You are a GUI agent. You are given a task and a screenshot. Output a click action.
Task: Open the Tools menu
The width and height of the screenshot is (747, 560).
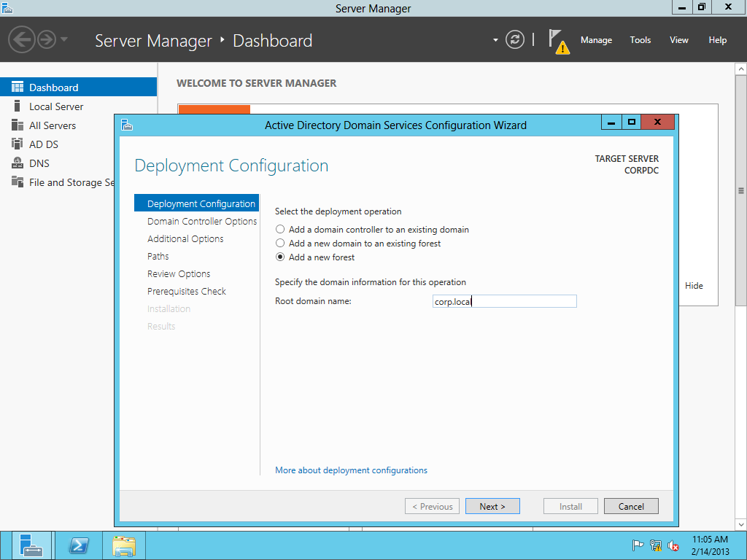tap(640, 40)
